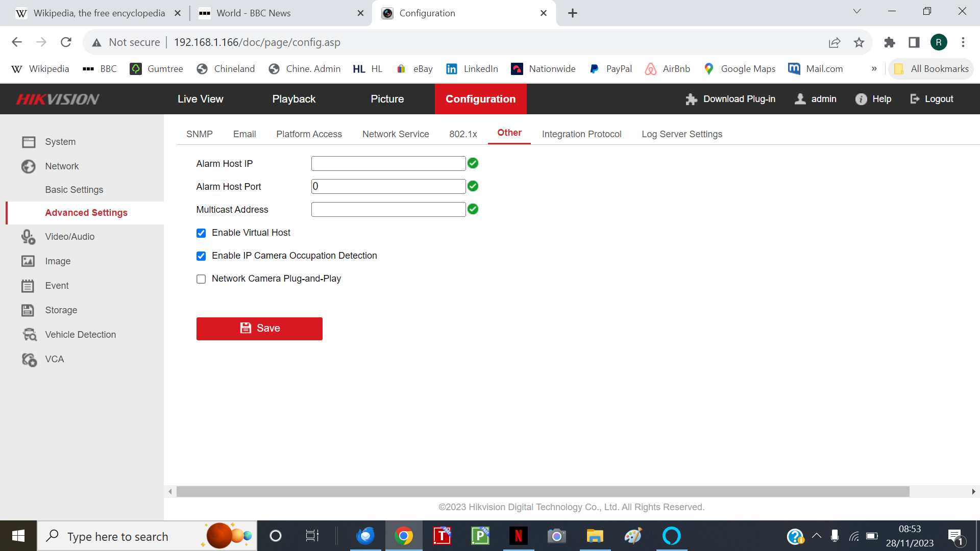Expand hidden bookmarks chevron in bookmarks bar
This screenshot has width=980, height=551.
click(x=874, y=69)
